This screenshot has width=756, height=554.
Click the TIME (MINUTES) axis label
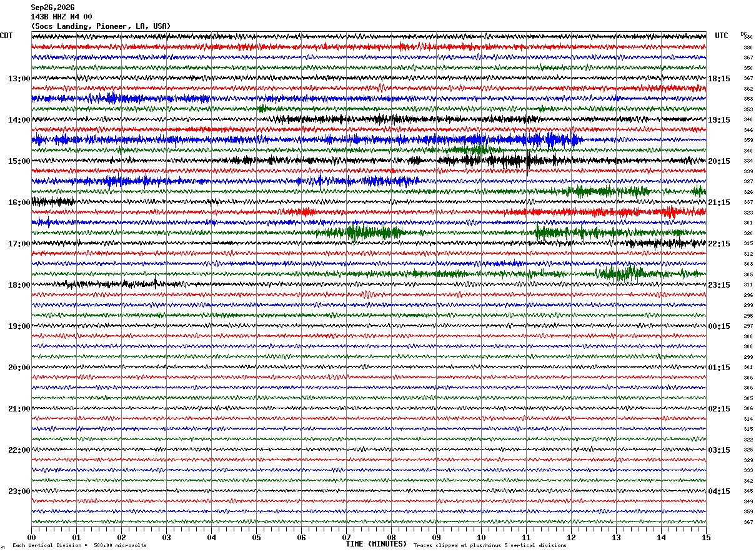(376, 544)
